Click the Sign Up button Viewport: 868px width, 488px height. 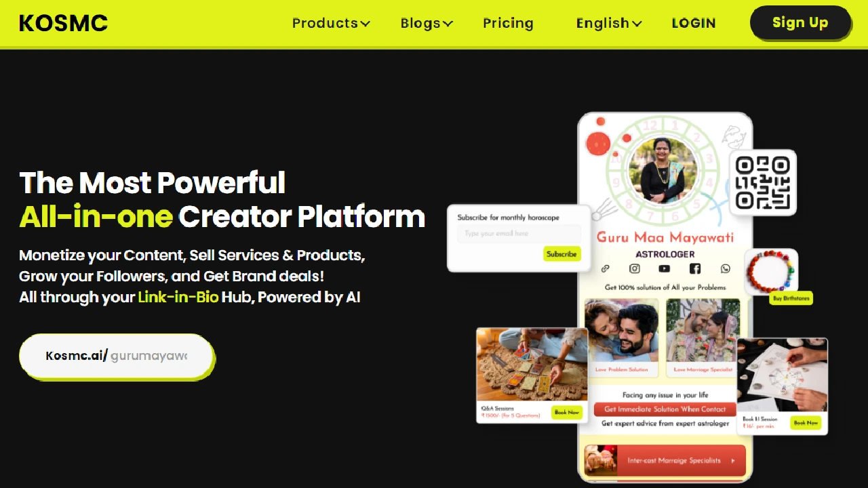point(800,22)
